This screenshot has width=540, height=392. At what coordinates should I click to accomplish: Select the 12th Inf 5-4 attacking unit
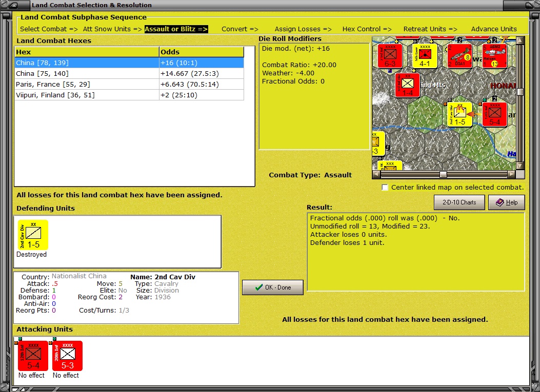[33, 356]
